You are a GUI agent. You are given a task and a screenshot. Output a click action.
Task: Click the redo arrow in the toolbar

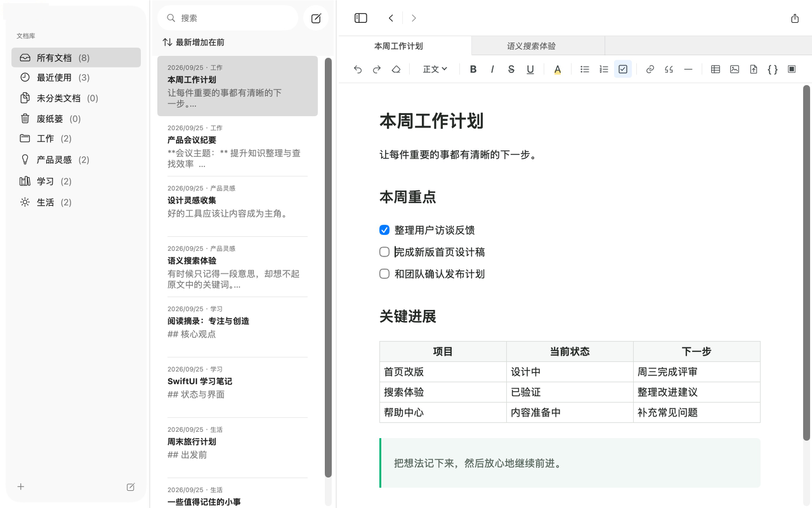coord(377,69)
